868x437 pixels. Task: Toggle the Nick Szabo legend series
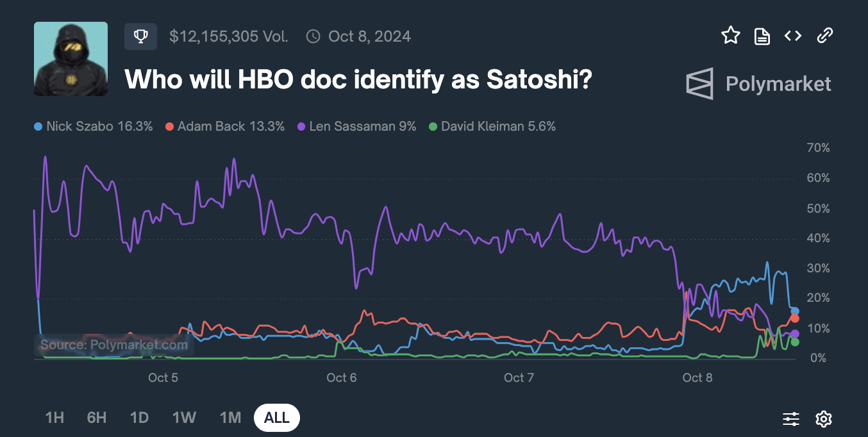click(93, 126)
